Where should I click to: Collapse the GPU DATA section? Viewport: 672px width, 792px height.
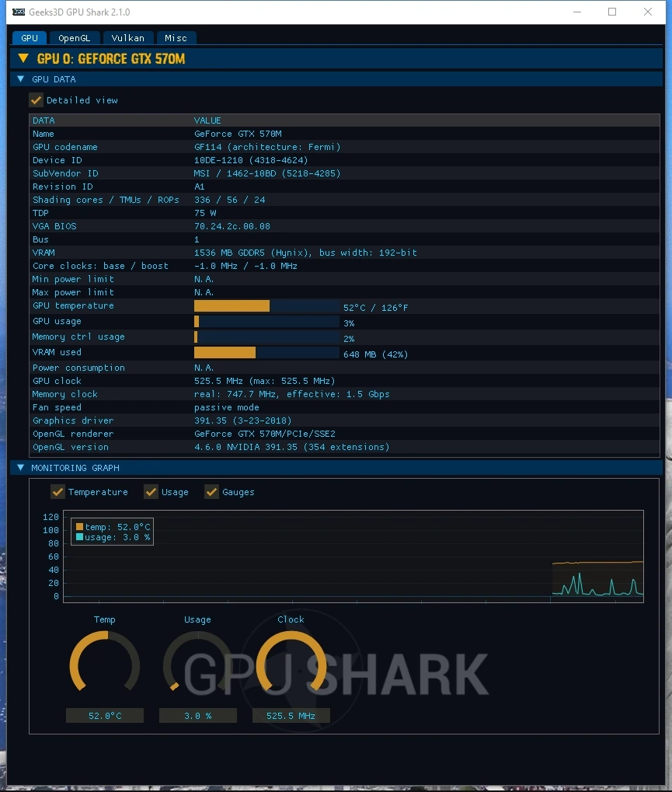pyautogui.click(x=21, y=79)
